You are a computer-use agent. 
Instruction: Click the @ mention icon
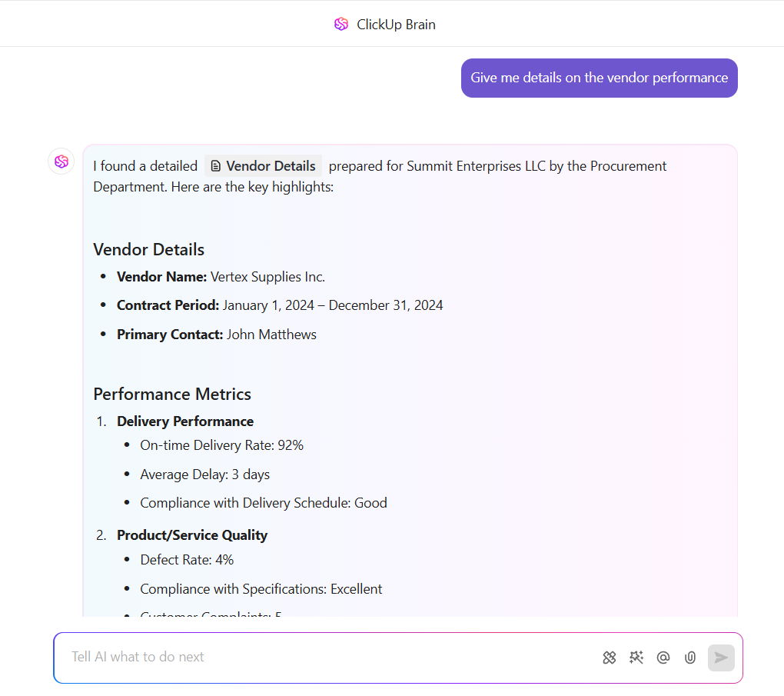pyautogui.click(x=663, y=658)
